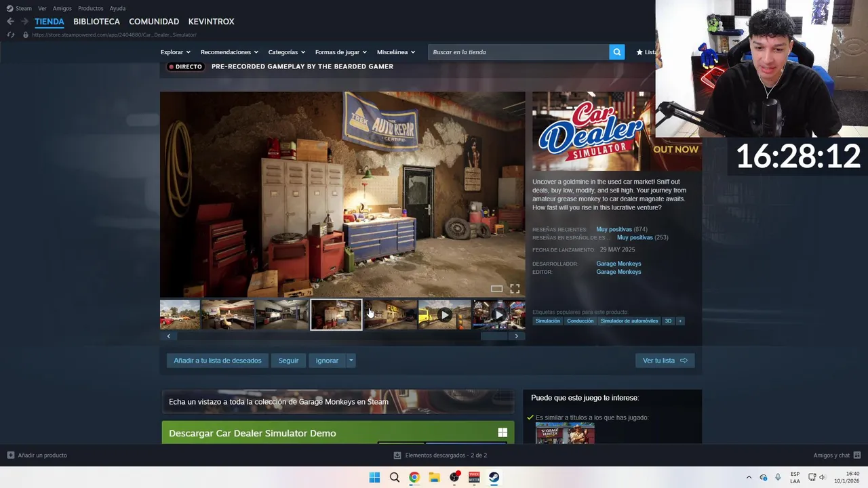This screenshot has height=488, width=868.
Task: Expand the Formas de jugar dropdown
Action: [x=341, y=52]
